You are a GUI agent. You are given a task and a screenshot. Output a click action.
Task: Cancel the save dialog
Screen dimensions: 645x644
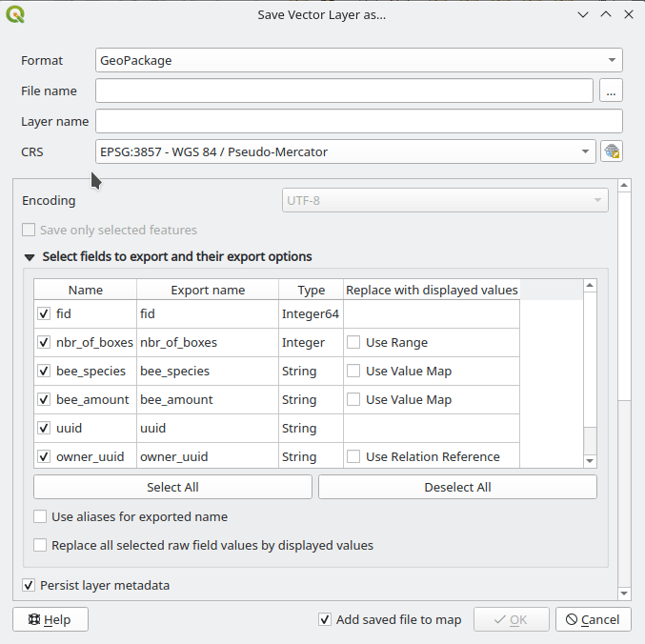click(x=593, y=619)
